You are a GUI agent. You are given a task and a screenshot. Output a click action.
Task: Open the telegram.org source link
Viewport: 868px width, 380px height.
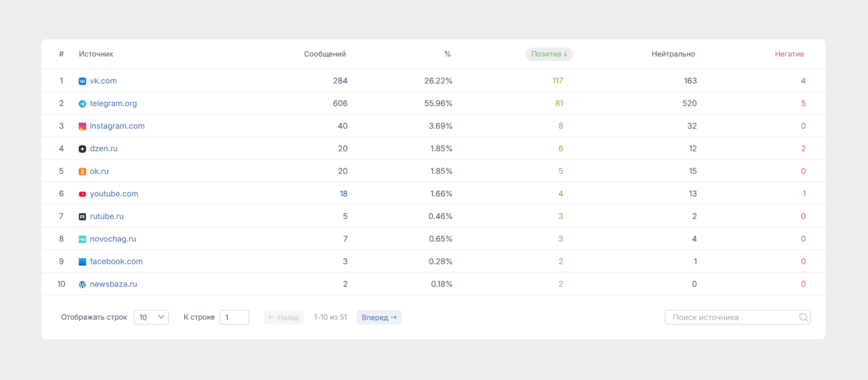coord(113,103)
